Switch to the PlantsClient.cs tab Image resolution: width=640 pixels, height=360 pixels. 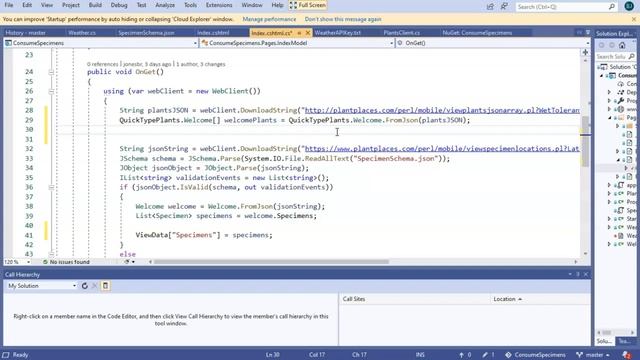click(402, 33)
